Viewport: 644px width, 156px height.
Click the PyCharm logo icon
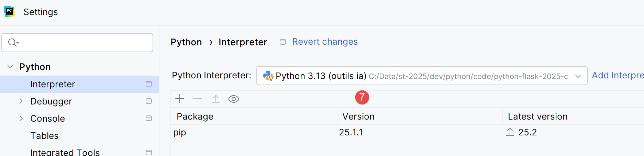(9, 12)
